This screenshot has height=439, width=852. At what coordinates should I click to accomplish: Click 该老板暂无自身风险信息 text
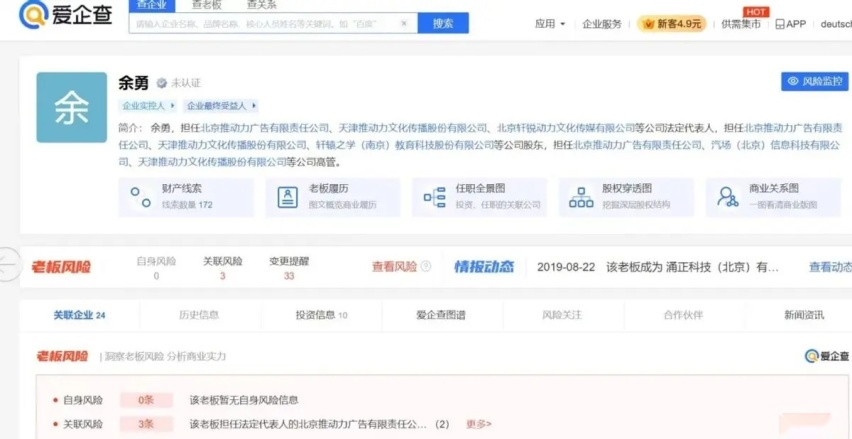244,400
